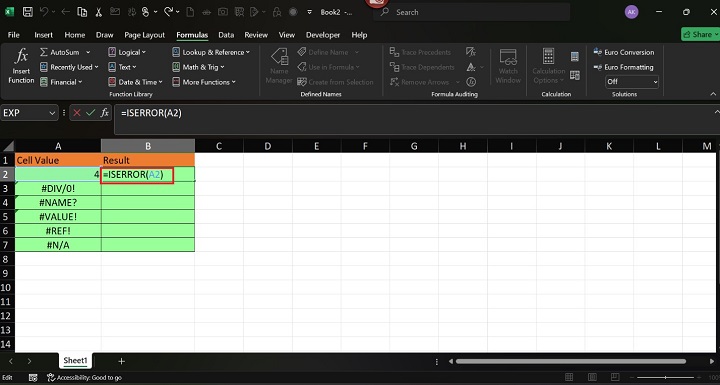Screen dimensions: 720x385
Task: Open the File tab
Action: pyautogui.click(x=14, y=35)
